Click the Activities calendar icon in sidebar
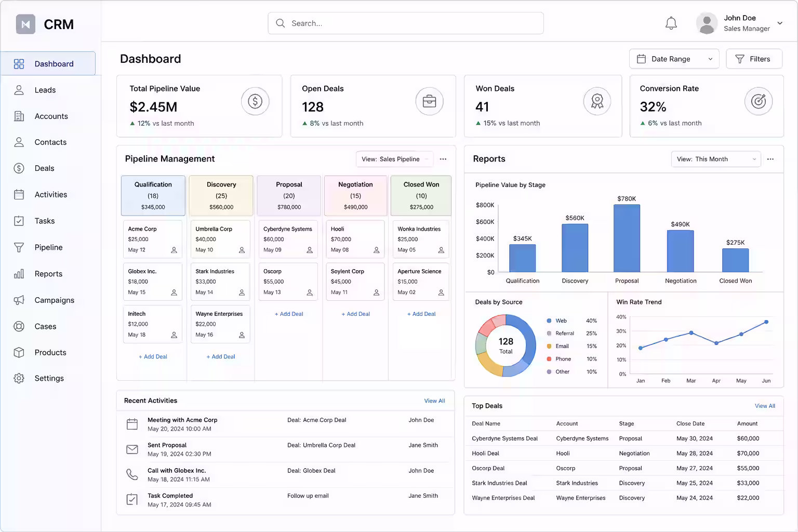Screen dimensions: 798x532 pyautogui.click(x=19, y=195)
